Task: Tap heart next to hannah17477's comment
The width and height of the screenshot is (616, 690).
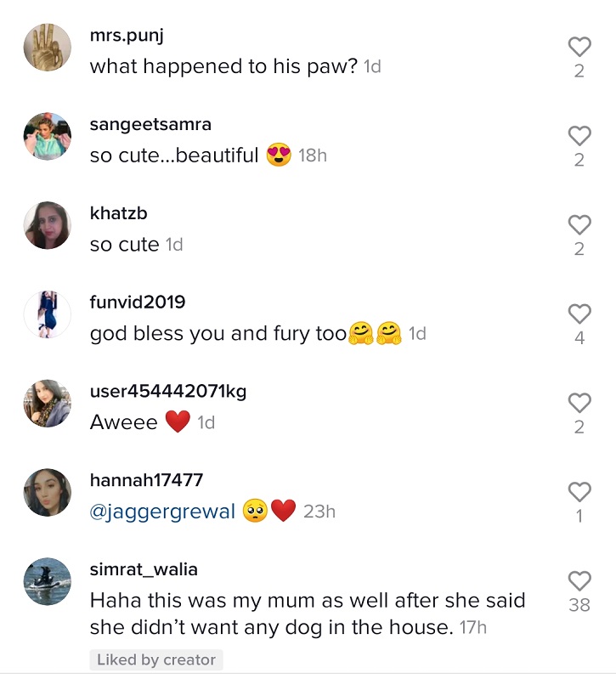Action: [579, 491]
